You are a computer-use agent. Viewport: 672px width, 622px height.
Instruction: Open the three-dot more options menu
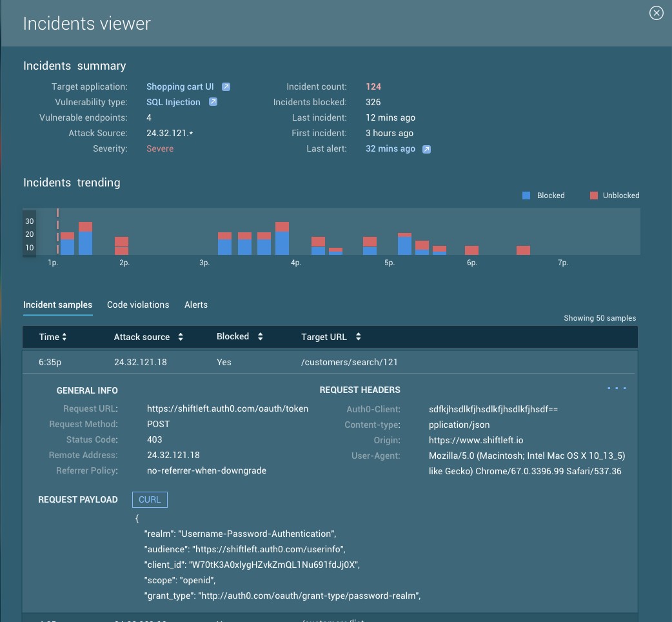point(617,388)
